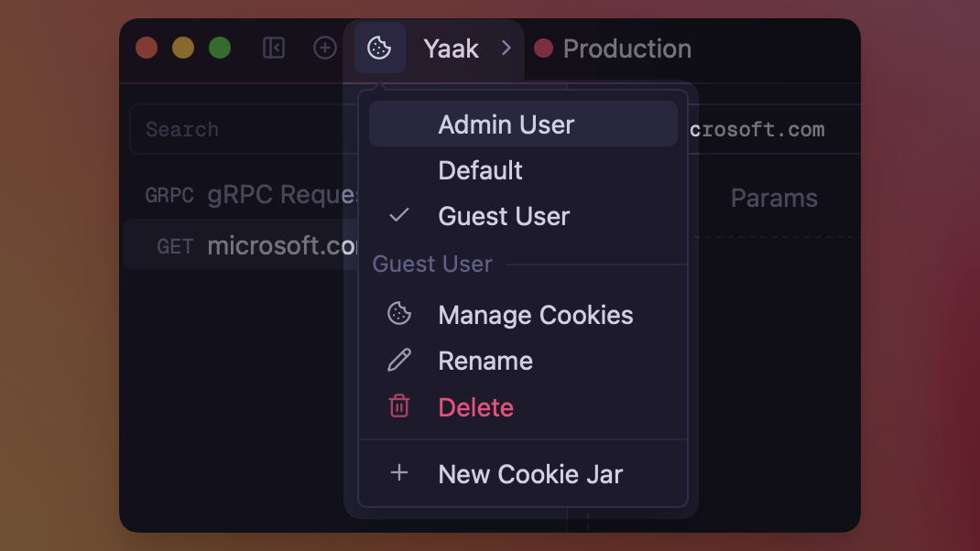
Task: Click the plus icon for New Cookie Jar
Action: pyautogui.click(x=399, y=473)
